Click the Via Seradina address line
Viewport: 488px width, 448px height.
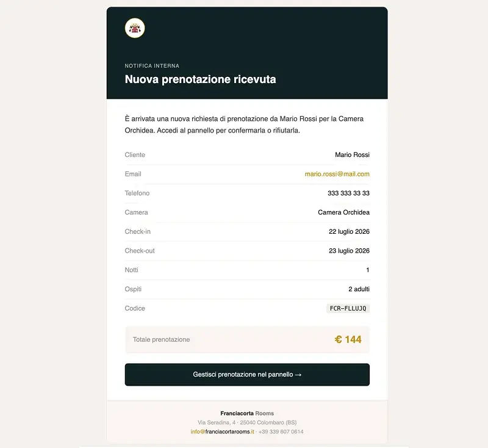pos(247,422)
